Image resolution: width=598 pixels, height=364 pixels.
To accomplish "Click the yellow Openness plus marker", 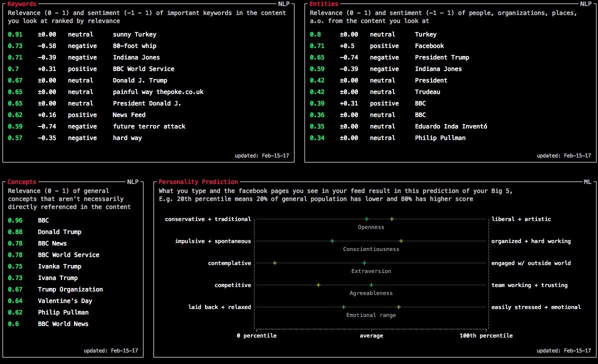I will pos(391,219).
